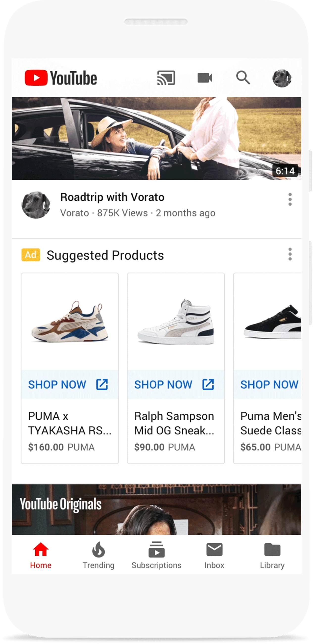Switch to the Trending tab

(x=98, y=556)
